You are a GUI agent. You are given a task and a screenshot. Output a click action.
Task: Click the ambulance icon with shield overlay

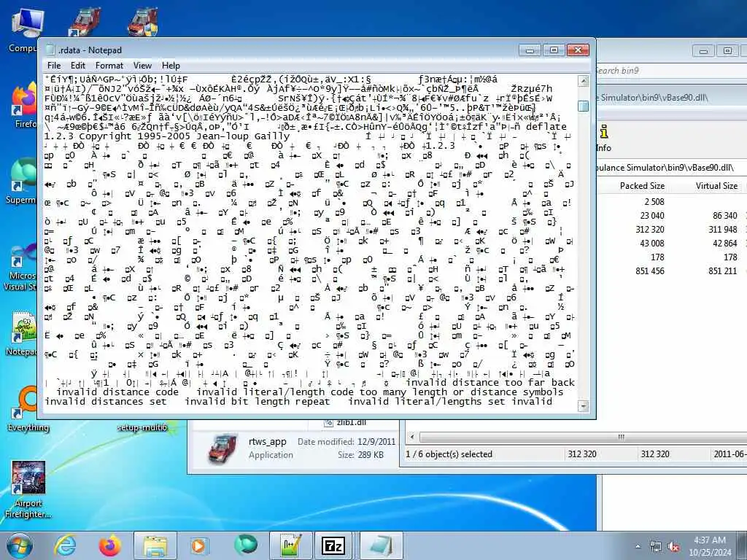(142, 22)
